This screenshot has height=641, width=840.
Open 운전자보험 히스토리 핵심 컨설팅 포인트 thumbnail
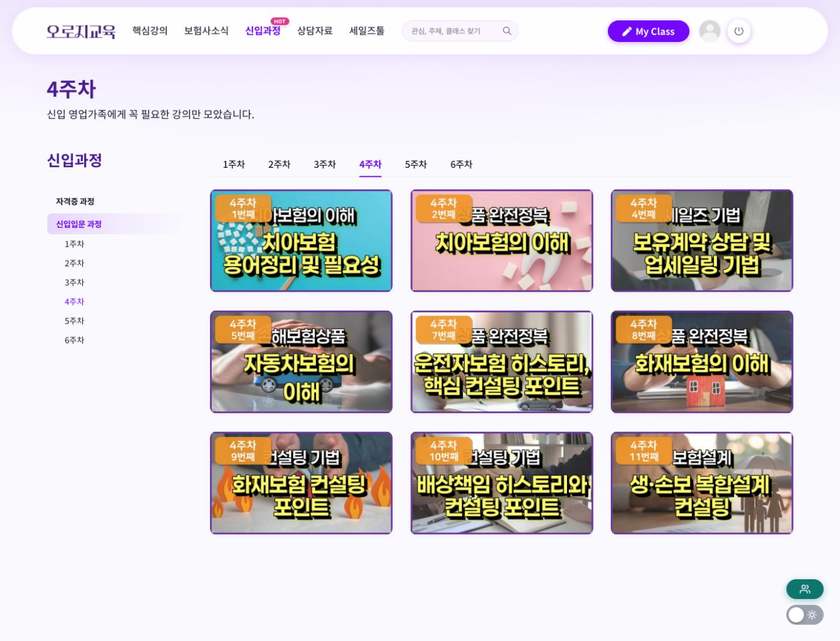(502, 362)
